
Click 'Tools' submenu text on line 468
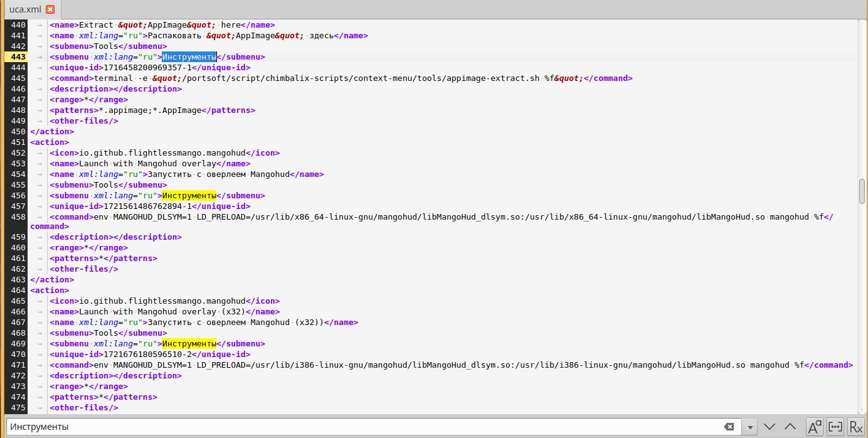tap(106, 333)
